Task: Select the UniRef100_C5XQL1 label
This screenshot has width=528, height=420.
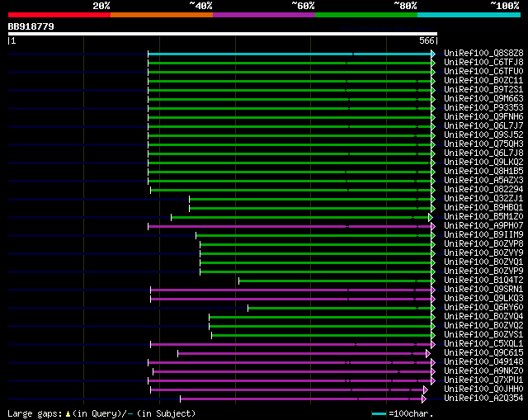Action: click(x=483, y=344)
